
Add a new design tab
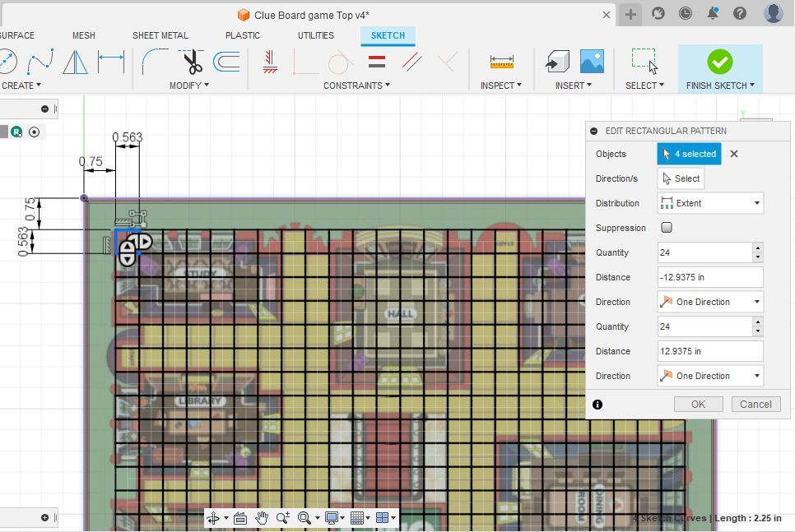630,14
